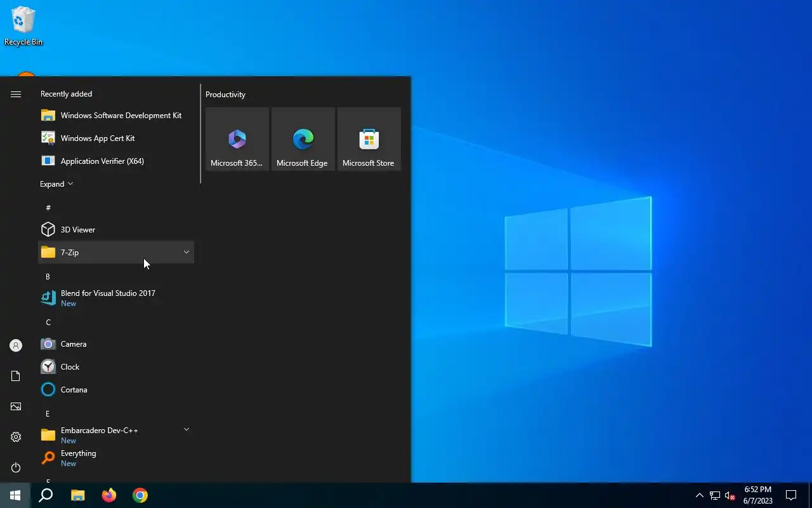812x508 pixels.
Task: Expand the 7-Zip folder chevron
Action: [187, 252]
